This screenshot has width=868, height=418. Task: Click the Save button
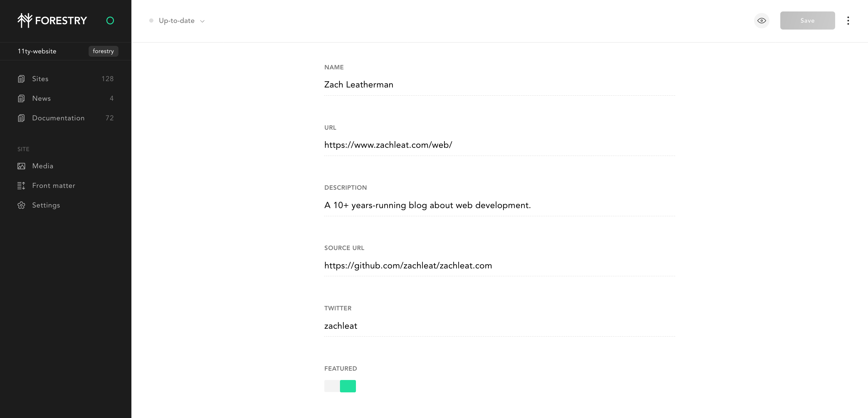point(807,21)
